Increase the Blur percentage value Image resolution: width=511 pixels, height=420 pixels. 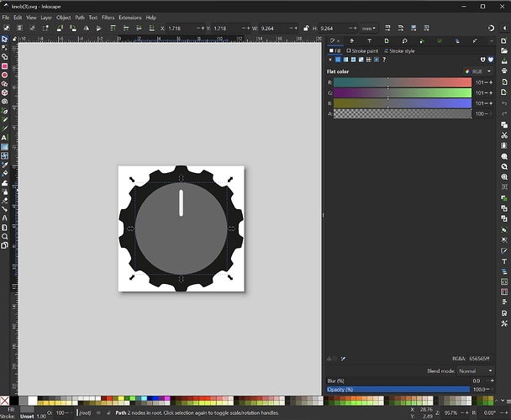(493, 381)
